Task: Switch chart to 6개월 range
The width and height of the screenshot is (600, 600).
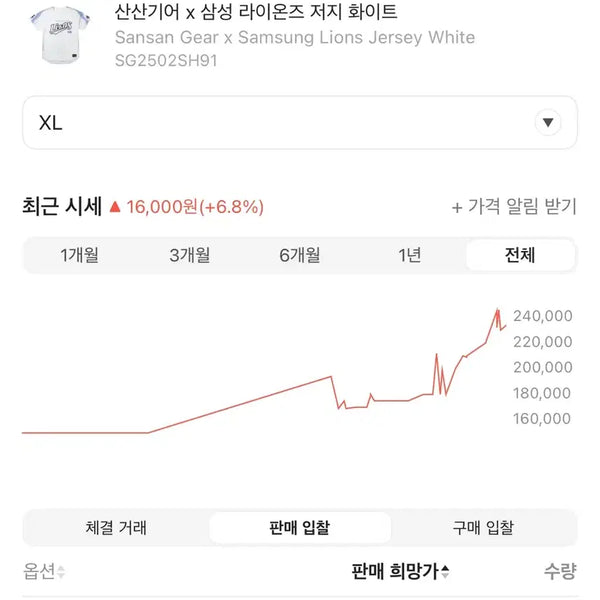Action: [300, 255]
